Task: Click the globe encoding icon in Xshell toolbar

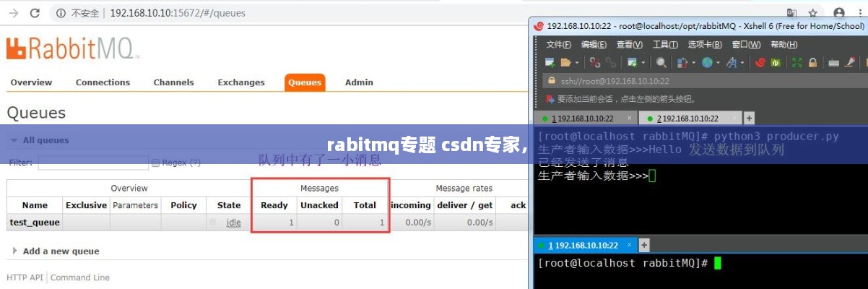Action: 707,63
